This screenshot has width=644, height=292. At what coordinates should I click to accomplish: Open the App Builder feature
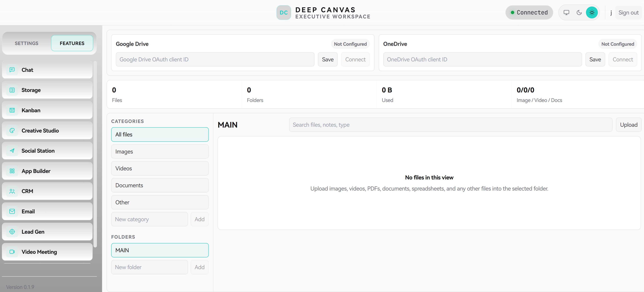(x=47, y=171)
